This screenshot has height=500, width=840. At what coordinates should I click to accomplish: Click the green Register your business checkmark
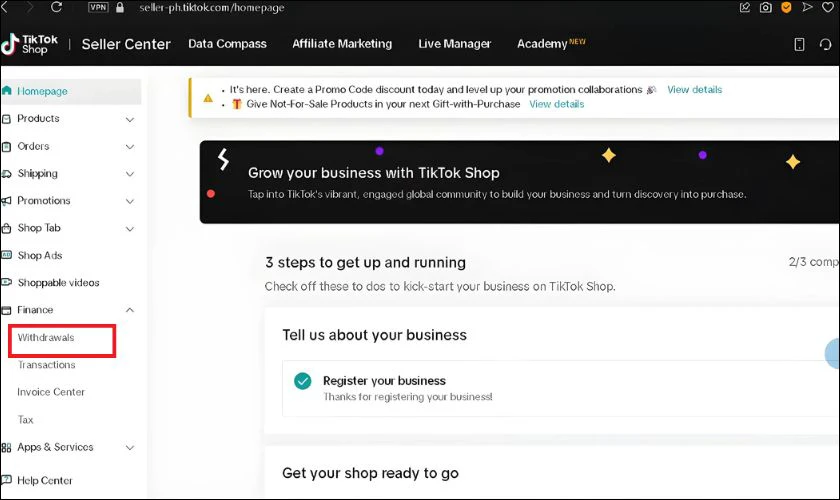[x=303, y=381]
